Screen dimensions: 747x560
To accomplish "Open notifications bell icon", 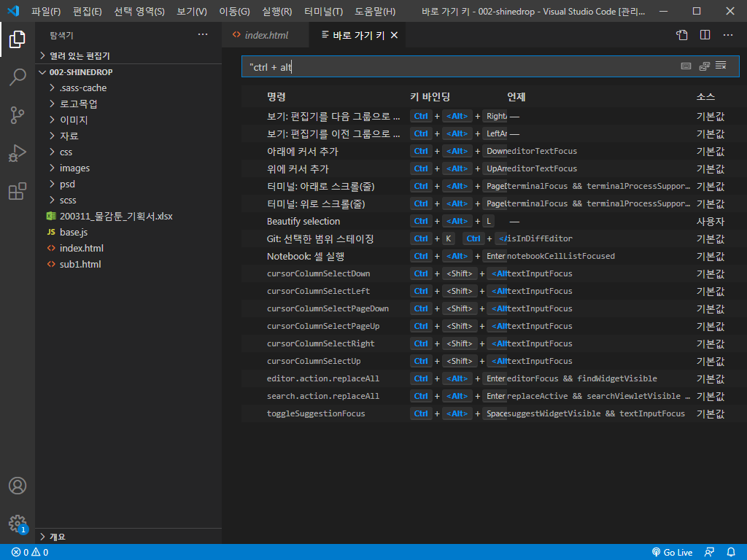I will tap(731, 553).
